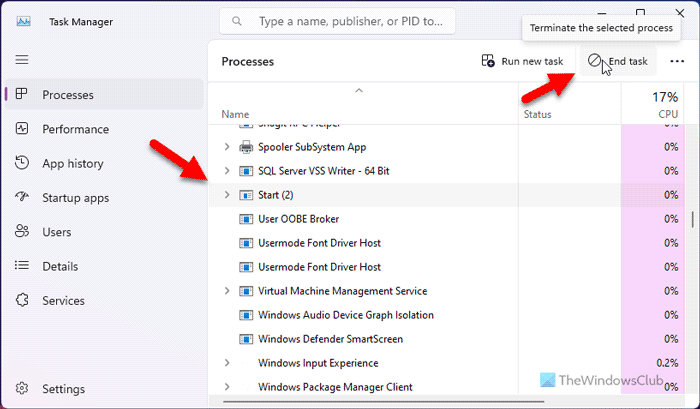Click the Spooler SubSystem App printer icon
Screen dimensions: 700x409
pyautogui.click(x=247, y=146)
